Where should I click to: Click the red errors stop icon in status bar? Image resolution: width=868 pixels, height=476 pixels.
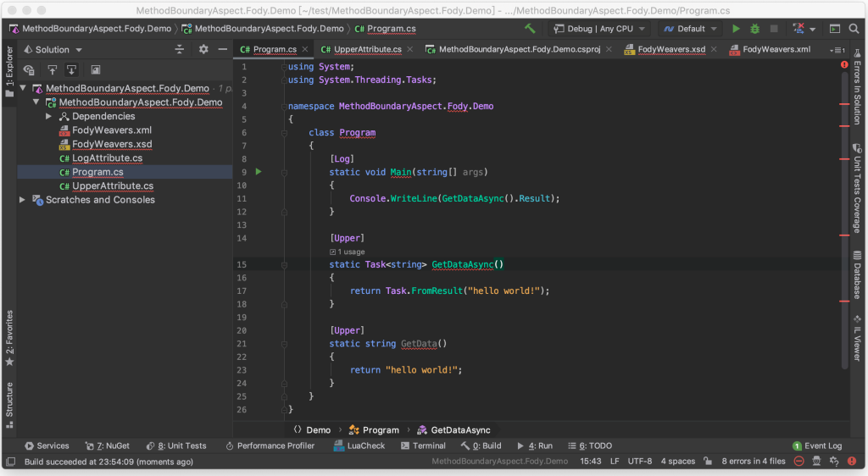point(798,461)
